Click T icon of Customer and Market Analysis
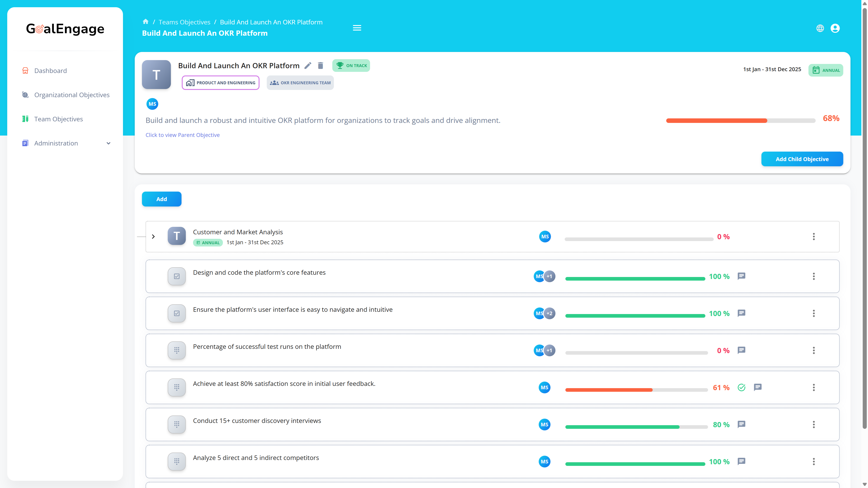Viewport: 868px width, 488px height. (177, 236)
